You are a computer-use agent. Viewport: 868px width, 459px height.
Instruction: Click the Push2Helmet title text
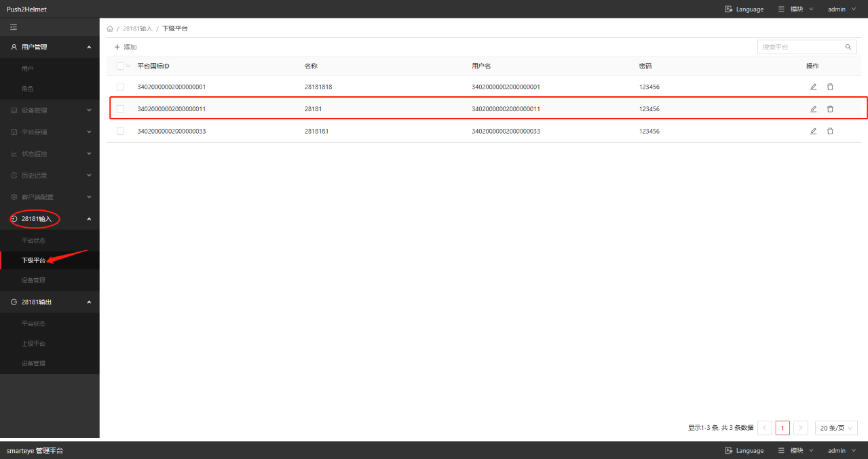tap(27, 9)
